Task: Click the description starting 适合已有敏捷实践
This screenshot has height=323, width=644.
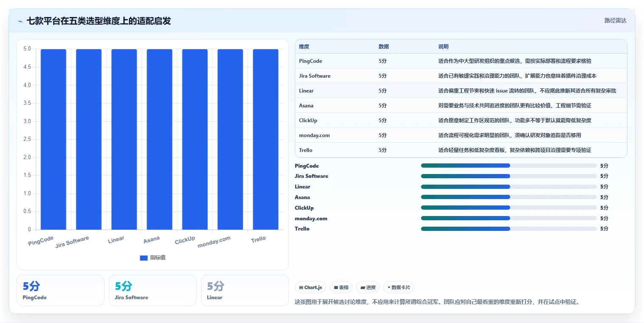Action: tap(517, 76)
